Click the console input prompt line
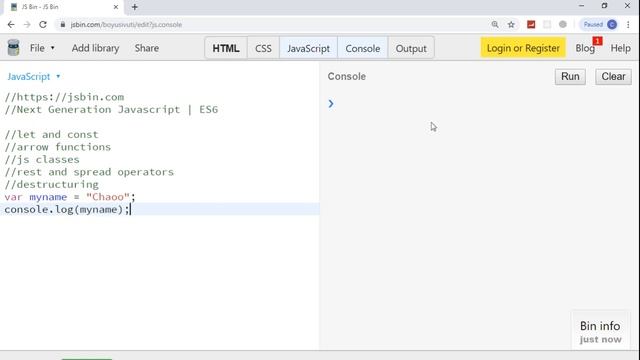 click(480, 104)
